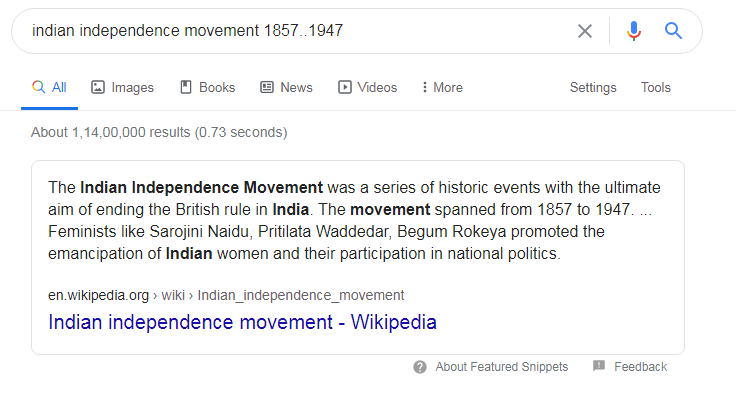The height and width of the screenshot is (394, 736).
Task: Click the question mark help icon
Action: 420,367
